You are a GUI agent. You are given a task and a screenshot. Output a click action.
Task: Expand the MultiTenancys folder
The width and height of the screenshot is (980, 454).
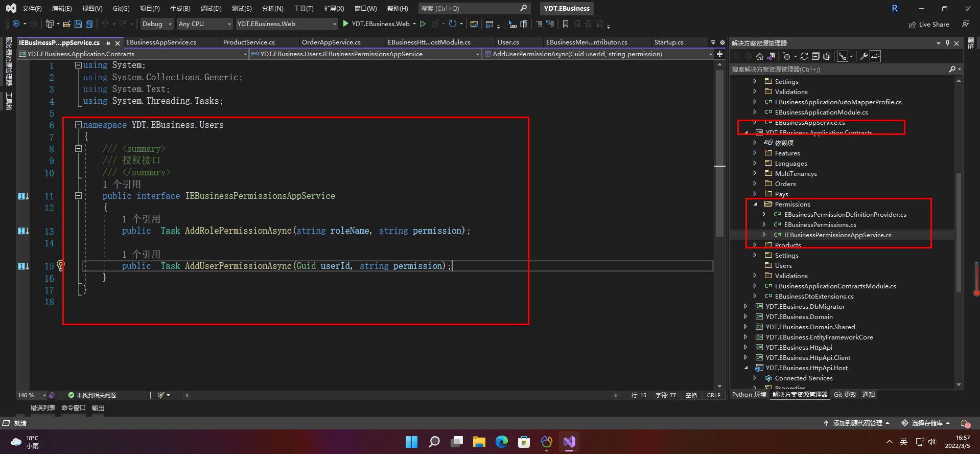pyautogui.click(x=755, y=173)
